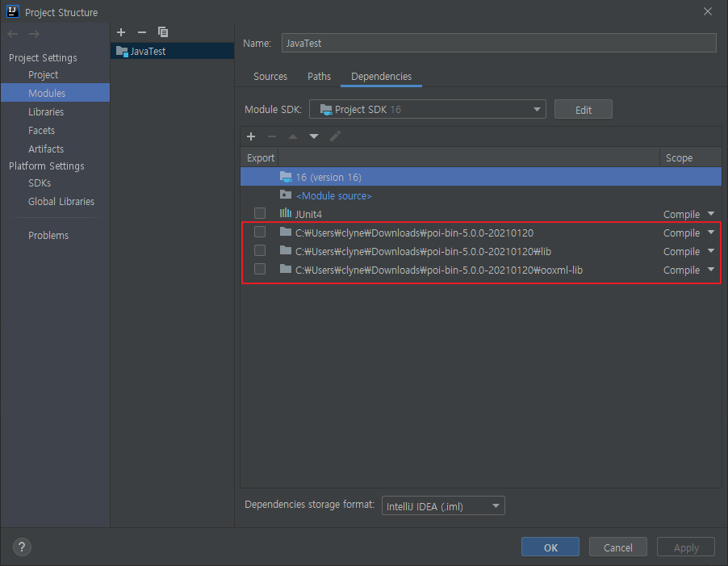728x566 pixels.
Task: Add a dependency with the plus icon
Action: [251, 136]
